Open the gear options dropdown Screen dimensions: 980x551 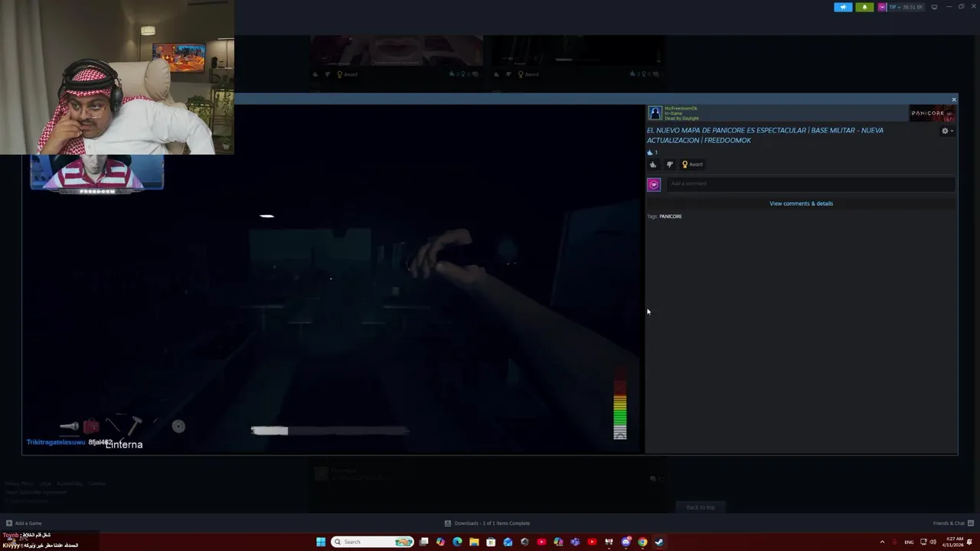tap(946, 131)
